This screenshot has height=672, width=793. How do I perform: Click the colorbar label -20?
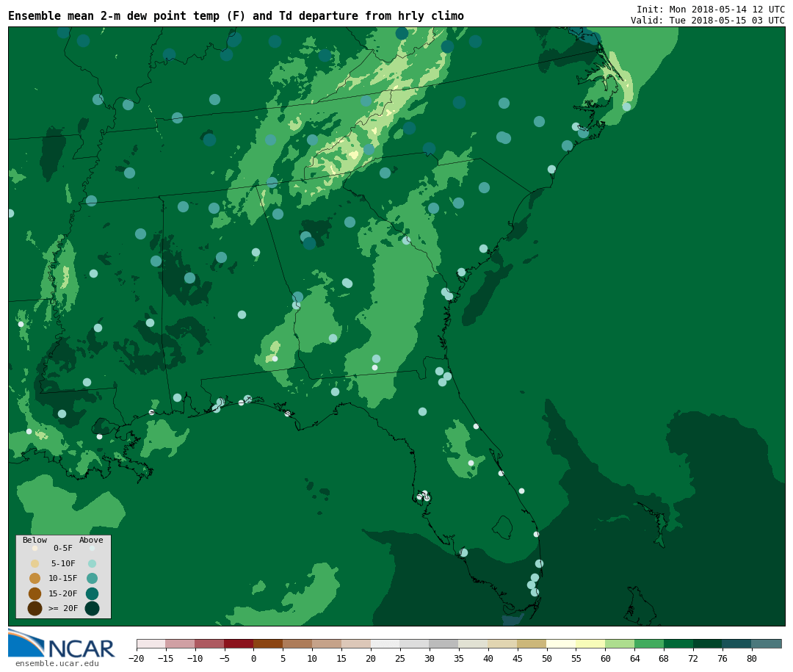click(x=136, y=658)
